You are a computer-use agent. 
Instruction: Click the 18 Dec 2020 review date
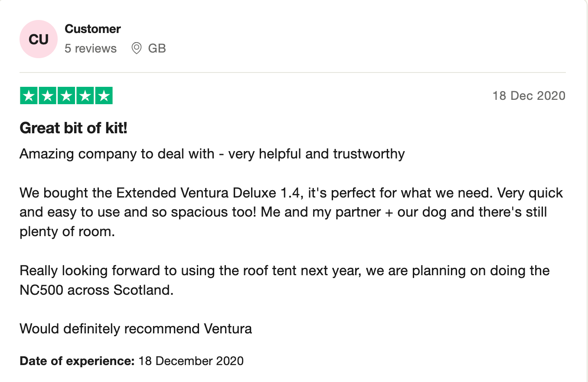tap(529, 96)
